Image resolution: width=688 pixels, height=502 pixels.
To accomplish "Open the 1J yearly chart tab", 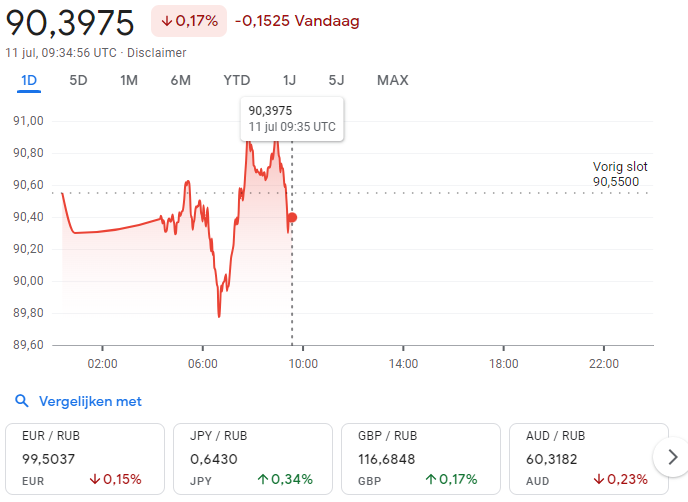I will 289,80.
